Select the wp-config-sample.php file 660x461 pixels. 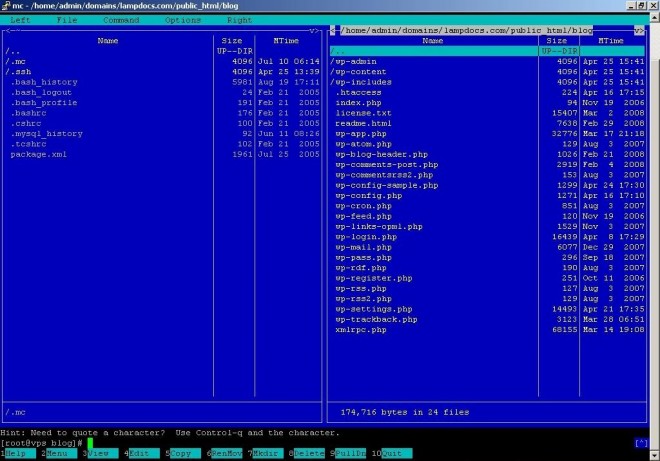(x=487, y=185)
